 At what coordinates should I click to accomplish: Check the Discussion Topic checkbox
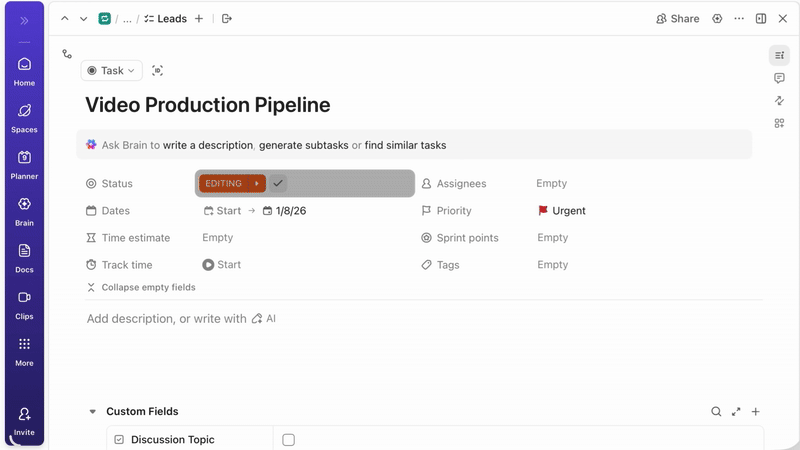click(x=289, y=440)
